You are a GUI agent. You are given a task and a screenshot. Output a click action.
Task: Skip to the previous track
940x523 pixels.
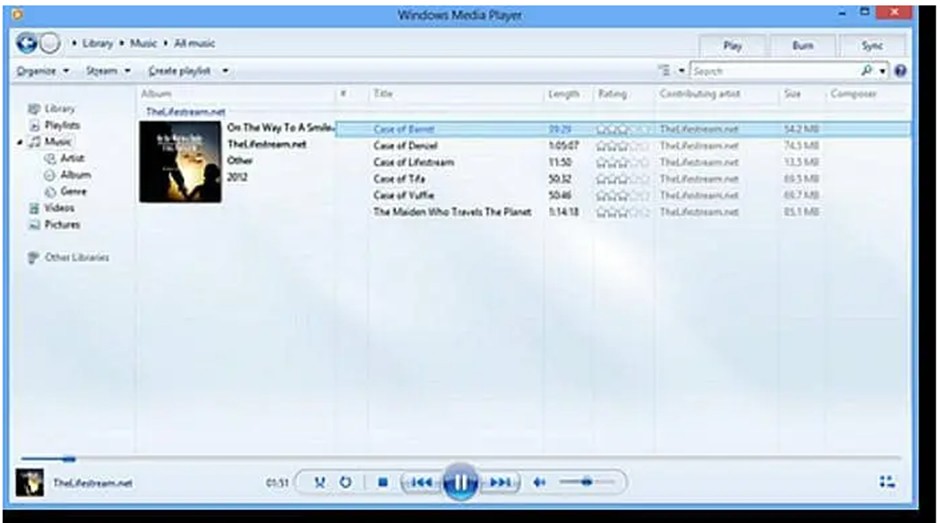[421, 482]
